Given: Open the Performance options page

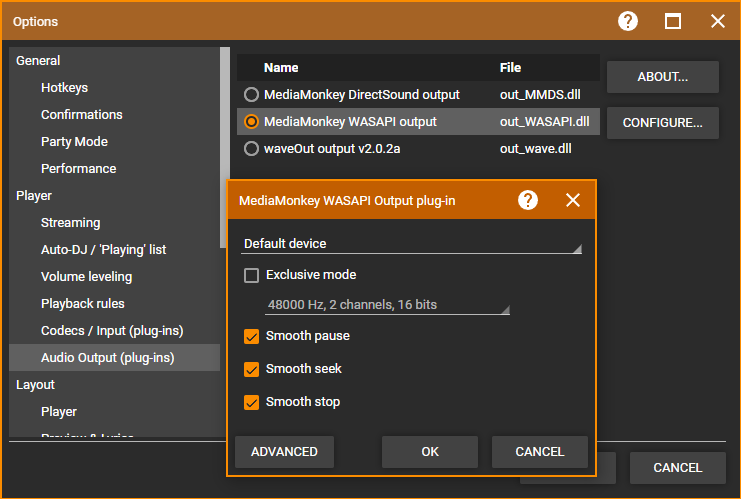Looking at the screenshot, I should pyautogui.click(x=78, y=168).
